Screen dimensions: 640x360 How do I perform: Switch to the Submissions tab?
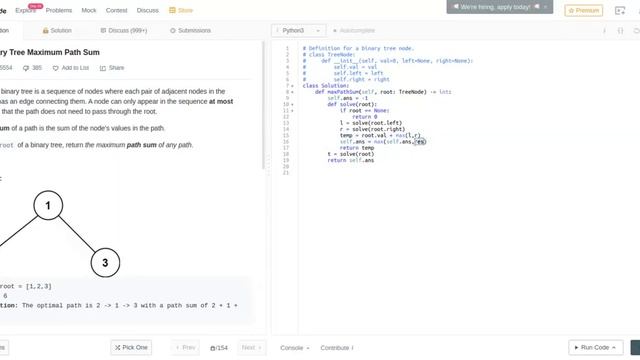tap(190, 31)
